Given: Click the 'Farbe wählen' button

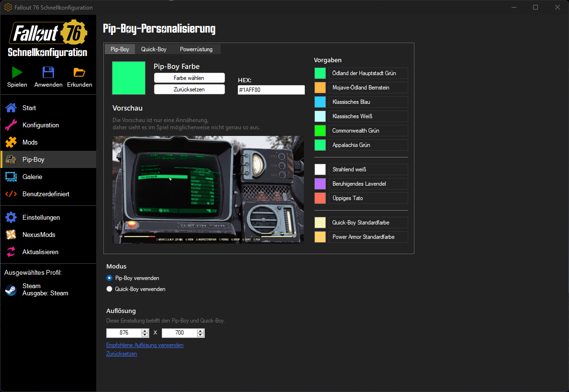Looking at the screenshot, I should tap(189, 78).
